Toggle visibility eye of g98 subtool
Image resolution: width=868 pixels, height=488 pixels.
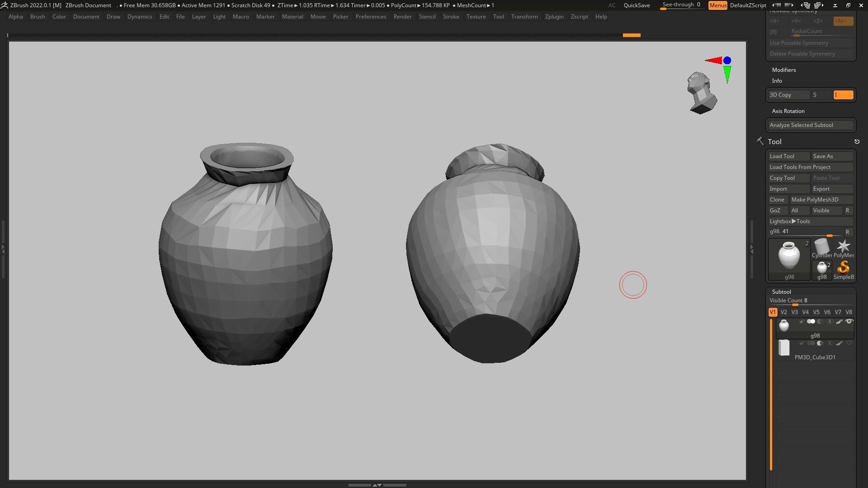[x=849, y=322]
